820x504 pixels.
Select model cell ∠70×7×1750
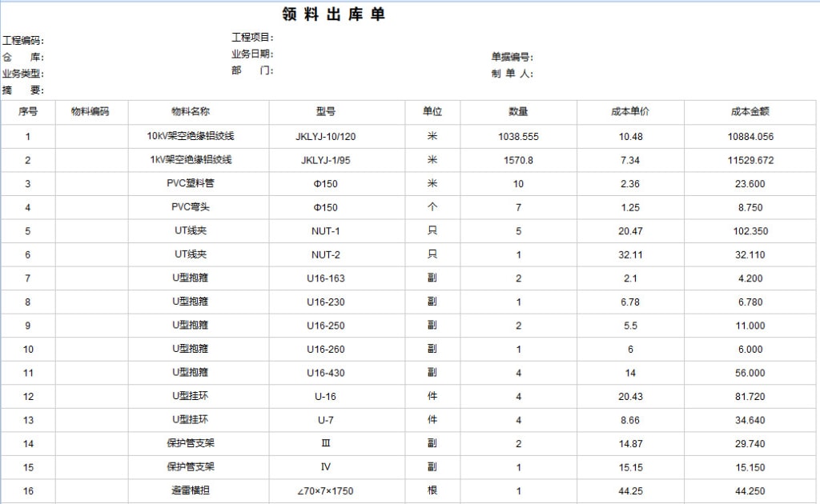[337, 491]
